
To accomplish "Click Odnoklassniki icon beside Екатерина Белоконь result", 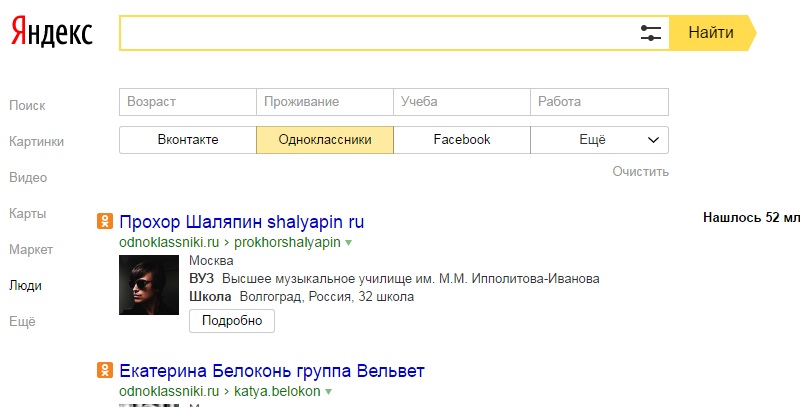I will [x=105, y=370].
